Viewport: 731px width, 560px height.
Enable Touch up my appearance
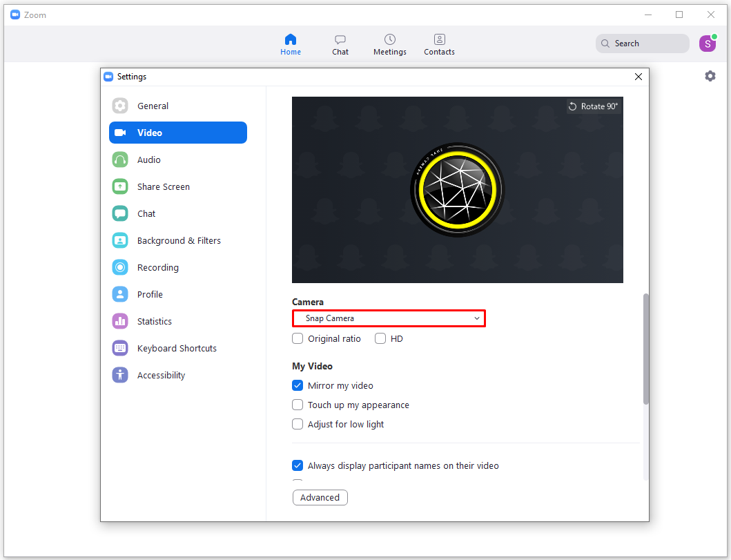click(x=298, y=405)
